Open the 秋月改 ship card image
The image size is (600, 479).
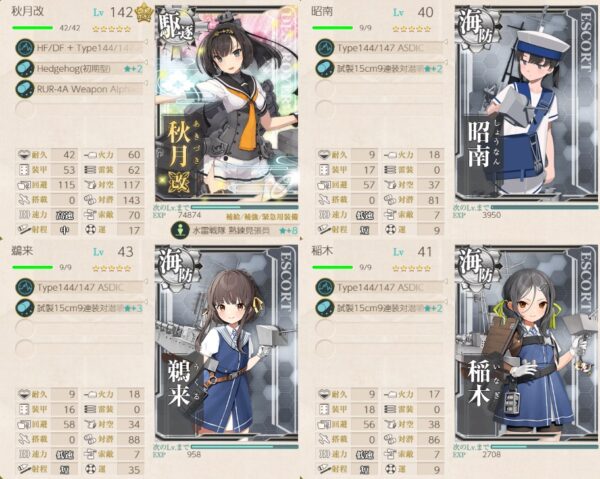point(227,102)
